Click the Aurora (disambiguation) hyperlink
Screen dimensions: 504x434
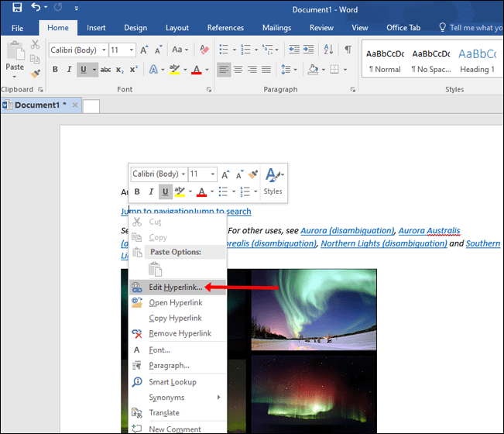pyautogui.click(x=348, y=230)
